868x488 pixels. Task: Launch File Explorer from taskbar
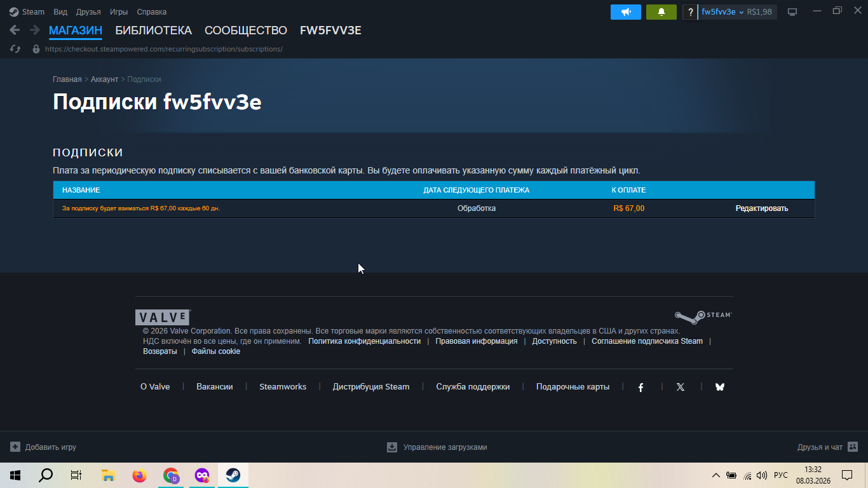point(108,475)
